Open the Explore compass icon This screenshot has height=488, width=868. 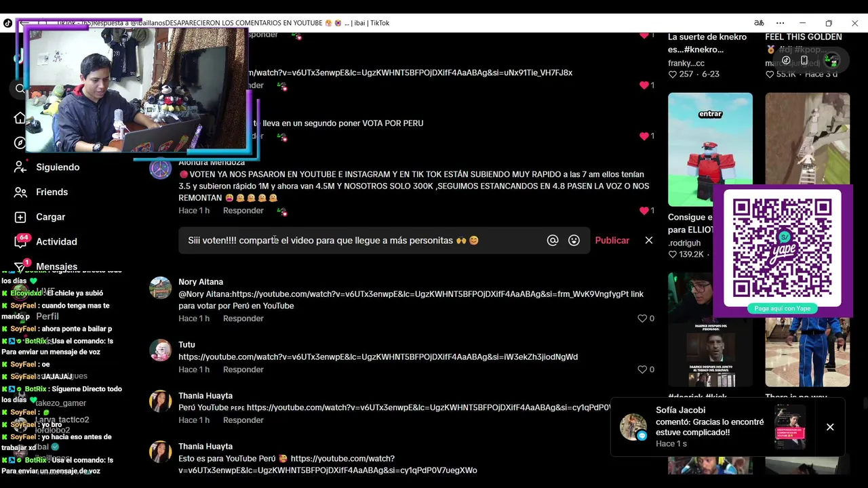click(20, 142)
